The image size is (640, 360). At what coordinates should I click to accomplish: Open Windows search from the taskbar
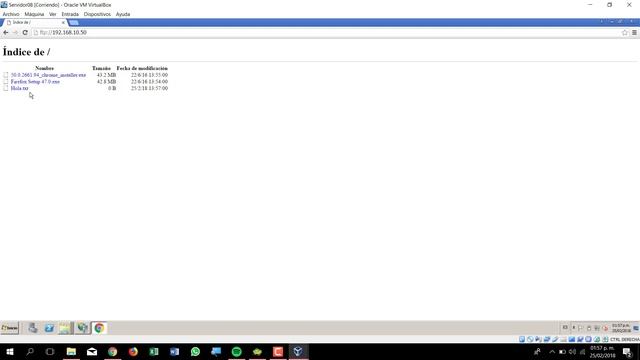(x=30, y=352)
